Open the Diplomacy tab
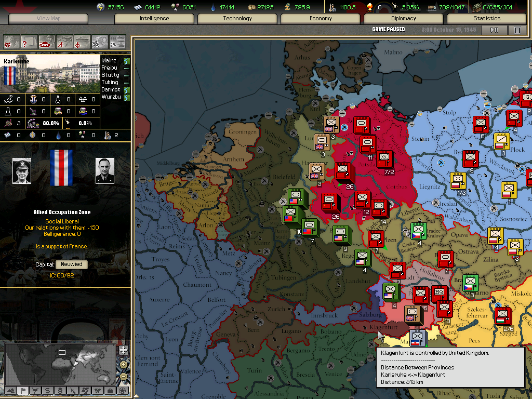Viewport: 532px width, 399px height. (x=404, y=19)
